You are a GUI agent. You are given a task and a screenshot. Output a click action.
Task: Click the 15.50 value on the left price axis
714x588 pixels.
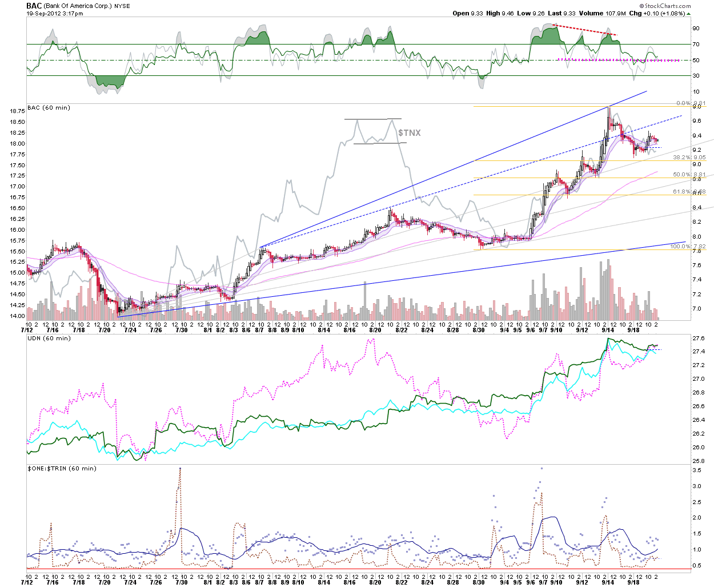[x=17, y=251]
